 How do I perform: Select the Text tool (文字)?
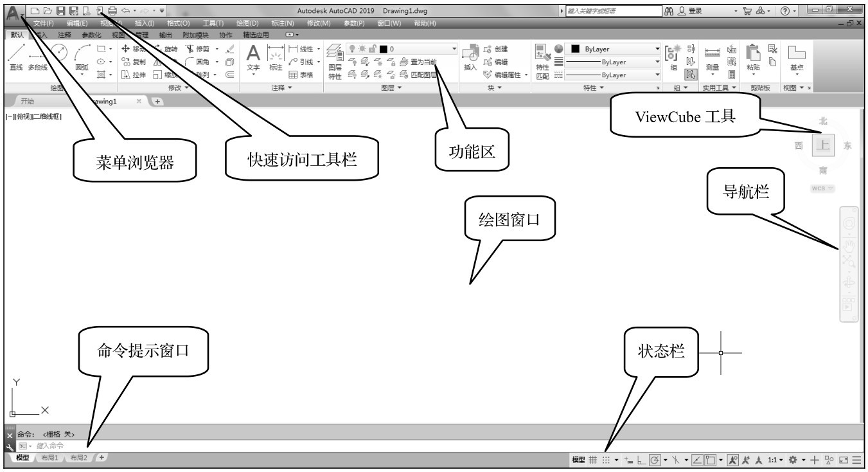click(x=254, y=60)
